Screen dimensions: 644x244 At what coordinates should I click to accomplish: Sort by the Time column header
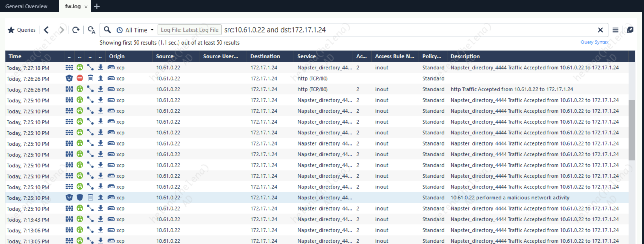point(15,56)
